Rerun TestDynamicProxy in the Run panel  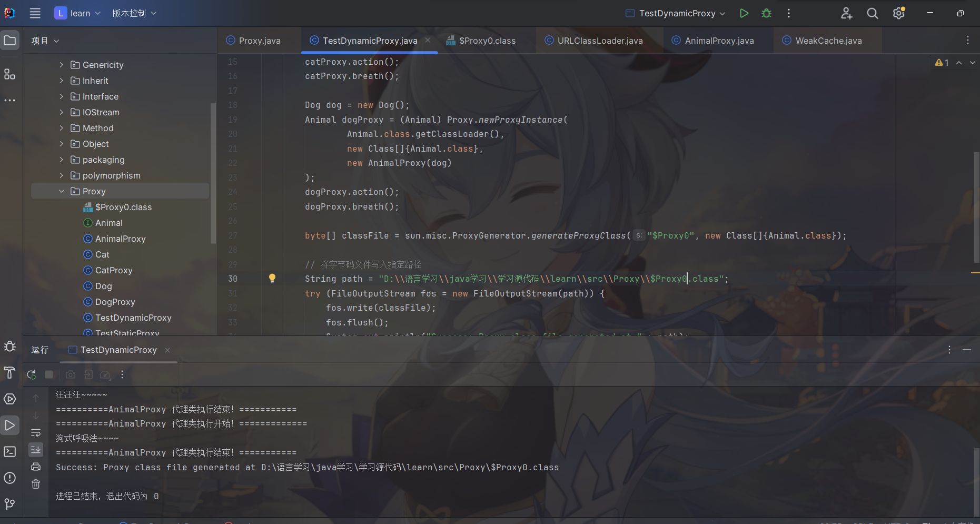(x=32, y=374)
